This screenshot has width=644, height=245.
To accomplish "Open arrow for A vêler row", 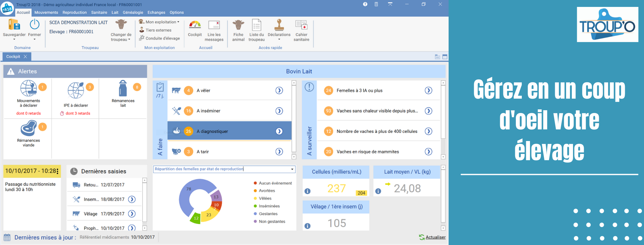I will tap(279, 90).
